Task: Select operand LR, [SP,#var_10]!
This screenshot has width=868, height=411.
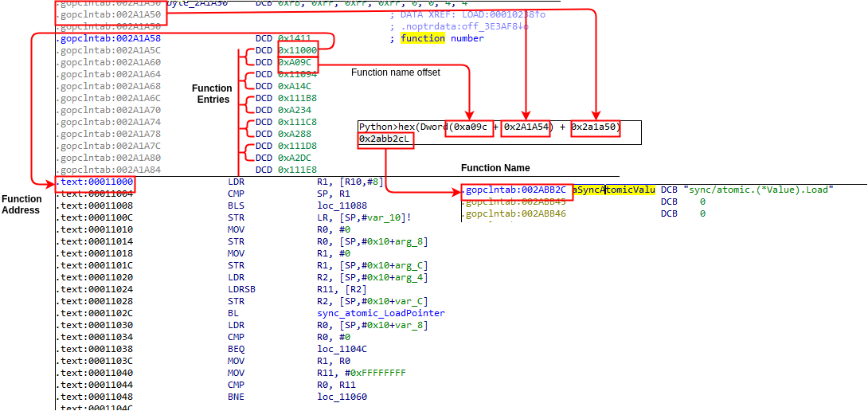Action: click(x=364, y=217)
